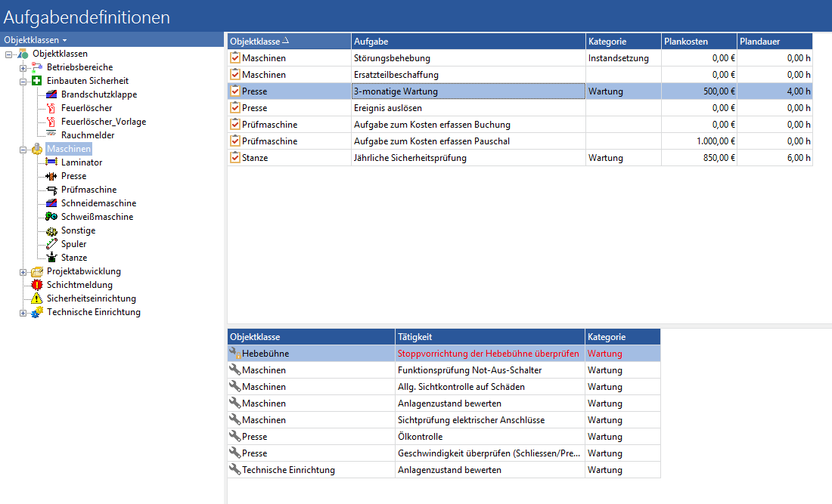Image resolution: width=832 pixels, height=504 pixels.
Task: Click the Objektklassen root tree icon
Action: coord(23,54)
